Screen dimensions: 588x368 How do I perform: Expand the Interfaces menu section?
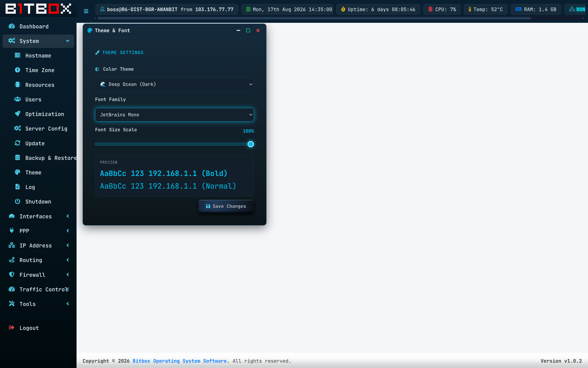point(38,216)
